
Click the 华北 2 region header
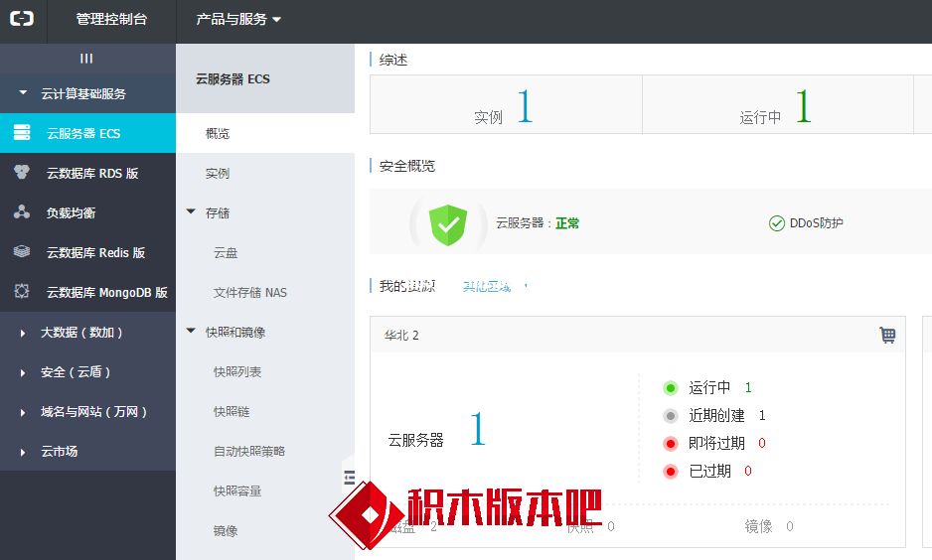click(x=401, y=335)
